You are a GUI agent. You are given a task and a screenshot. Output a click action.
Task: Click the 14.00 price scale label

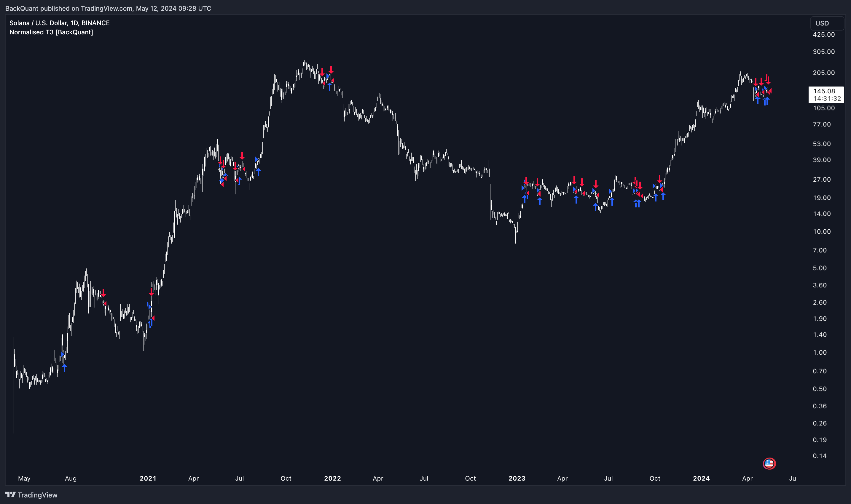click(x=821, y=214)
